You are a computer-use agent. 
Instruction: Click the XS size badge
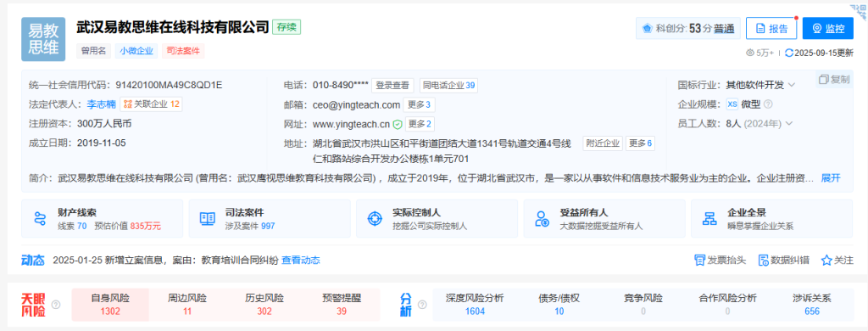[x=732, y=104]
